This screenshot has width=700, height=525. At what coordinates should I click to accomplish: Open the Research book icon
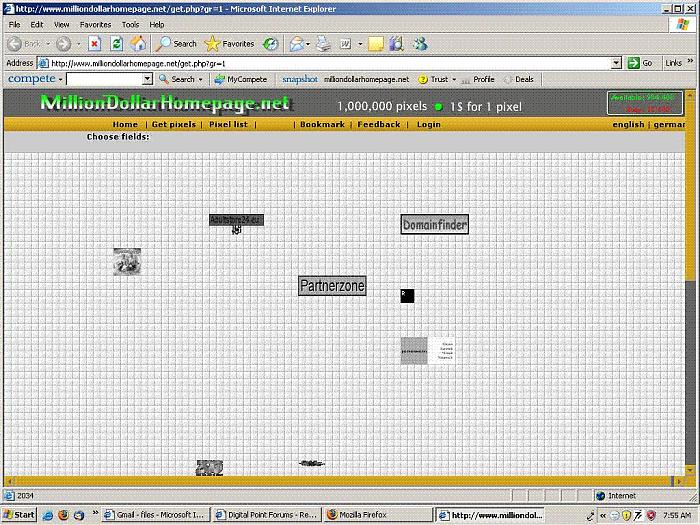click(396, 44)
